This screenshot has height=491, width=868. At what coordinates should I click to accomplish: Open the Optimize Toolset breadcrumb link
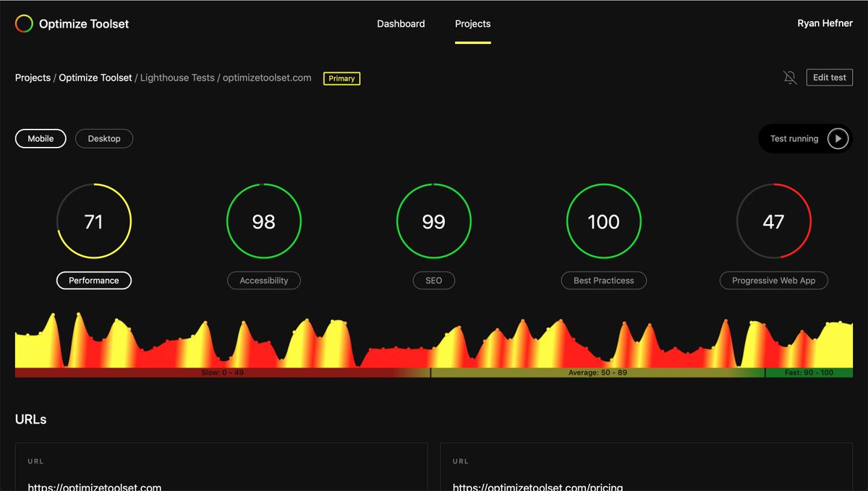(x=95, y=77)
